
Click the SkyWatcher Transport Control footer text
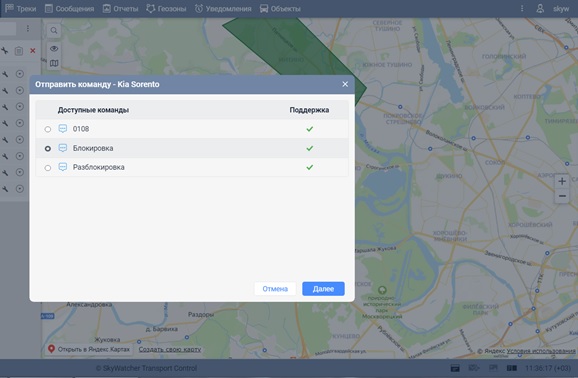click(x=146, y=368)
